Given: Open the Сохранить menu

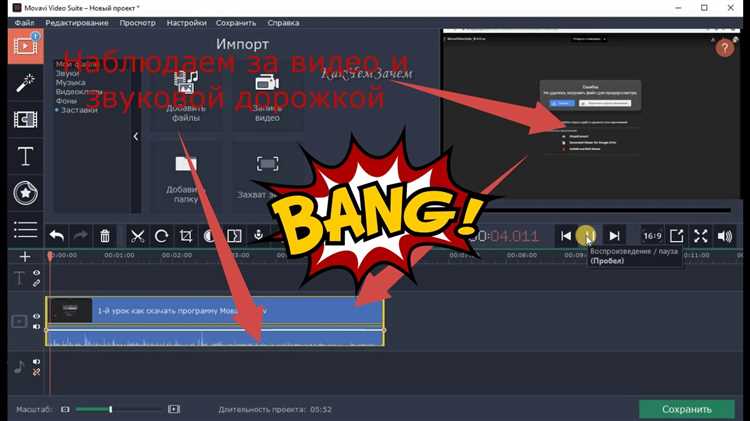Looking at the screenshot, I should tap(236, 22).
